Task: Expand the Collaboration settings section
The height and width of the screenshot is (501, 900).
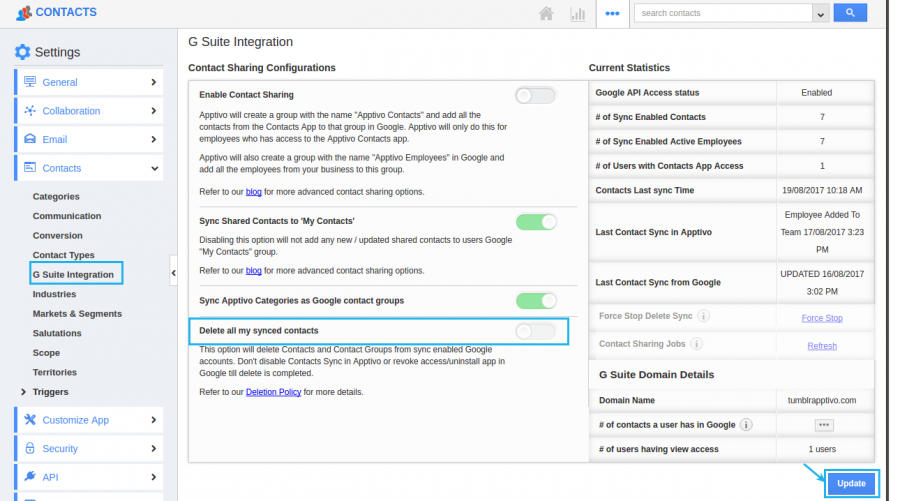Action: point(153,111)
